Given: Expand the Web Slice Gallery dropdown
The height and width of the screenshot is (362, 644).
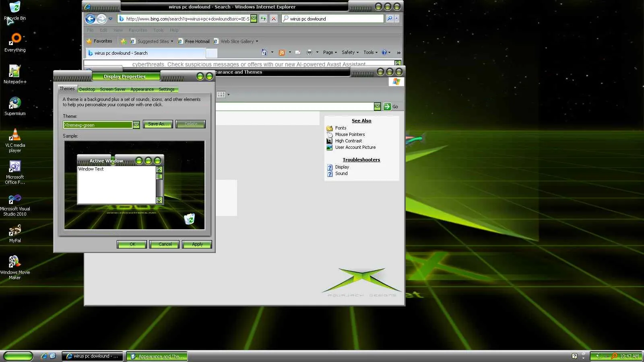Looking at the screenshot, I should coord(257,41).
